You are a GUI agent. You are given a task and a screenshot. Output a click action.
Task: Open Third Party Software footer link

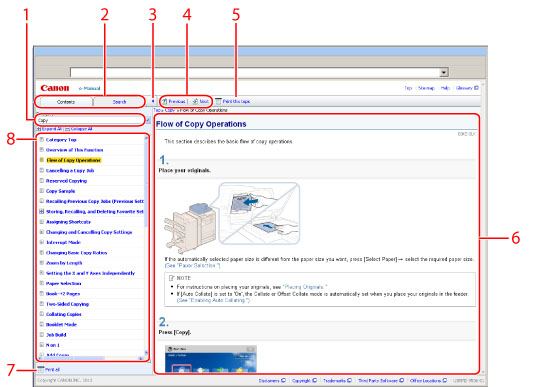click(x=381, y=380)
